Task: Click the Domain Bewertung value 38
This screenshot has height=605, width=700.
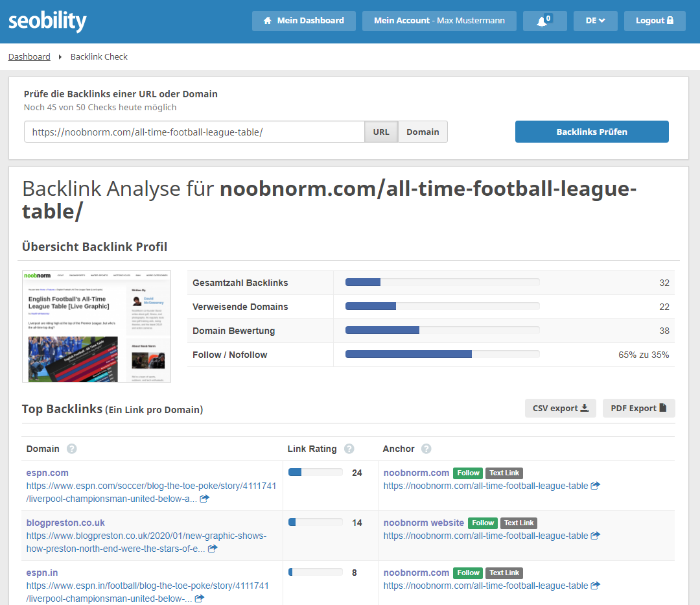Action: [664, 331]
